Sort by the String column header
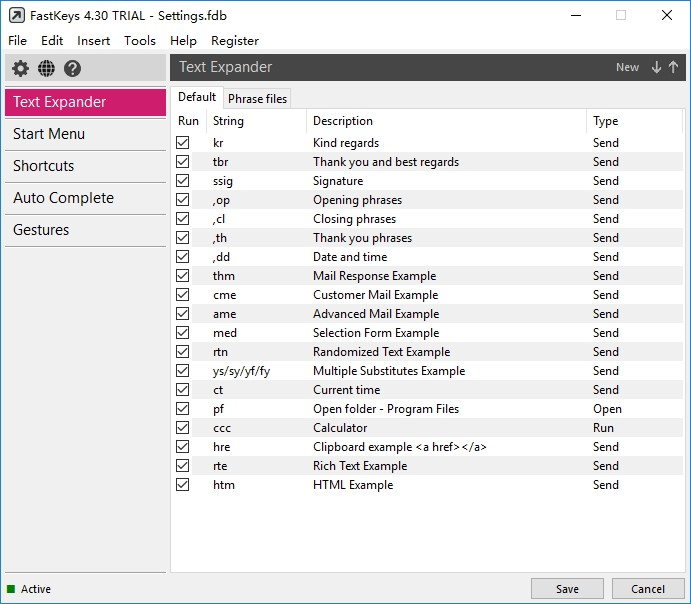Viewport: 691px width, 604px height. (256, 121)
